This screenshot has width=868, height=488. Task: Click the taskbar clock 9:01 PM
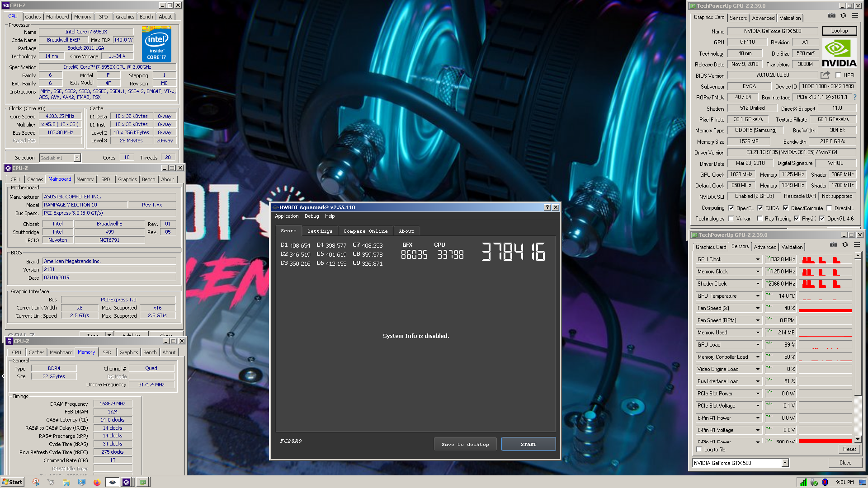tap(844, 482)
